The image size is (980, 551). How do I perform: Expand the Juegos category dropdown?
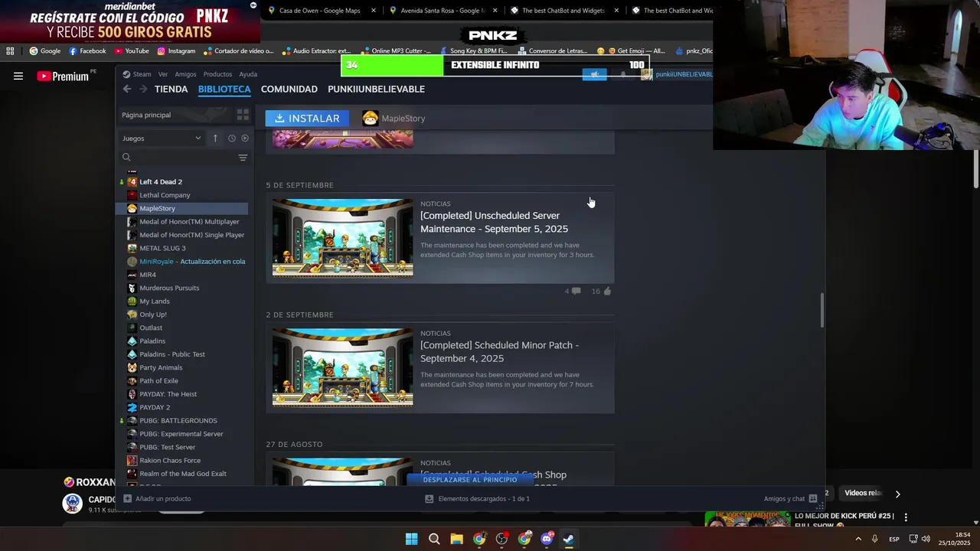[162, 139]
